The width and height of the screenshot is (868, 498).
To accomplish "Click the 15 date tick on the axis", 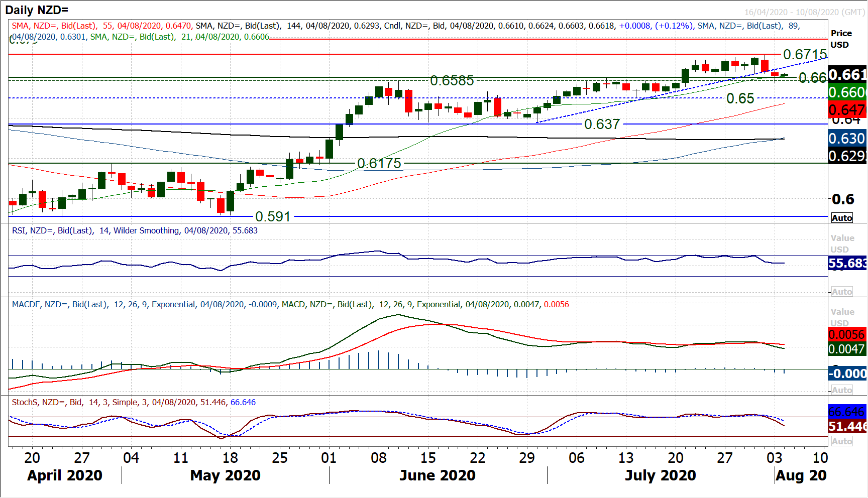I will (428, 458).
